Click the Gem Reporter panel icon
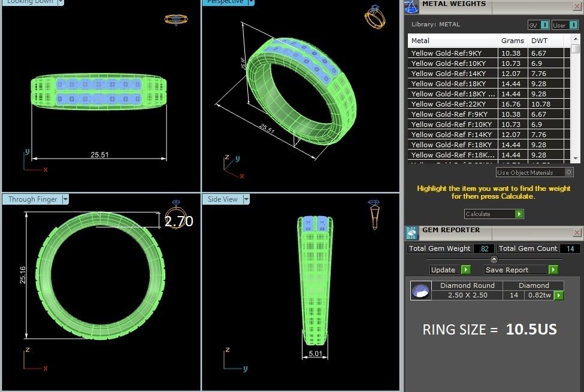The width and height of the screenshot is (584, 392). point(411,233)
